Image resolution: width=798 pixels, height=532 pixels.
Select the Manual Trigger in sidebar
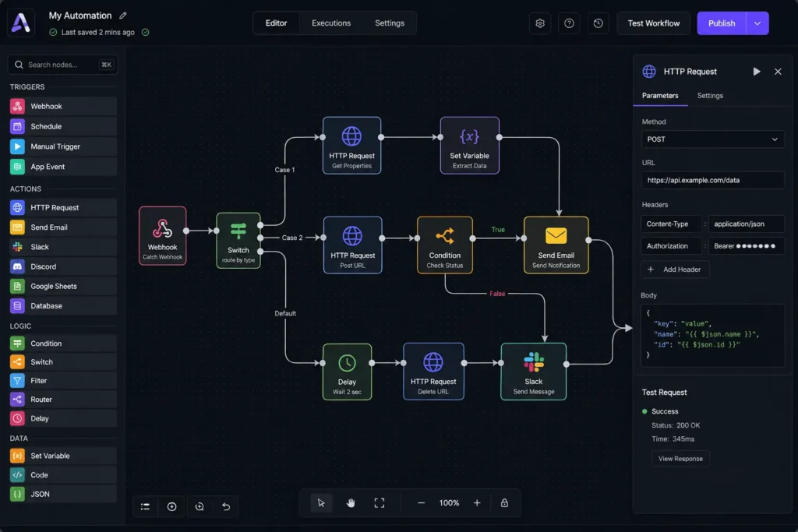pyautogui.click(x=63, y=146)
